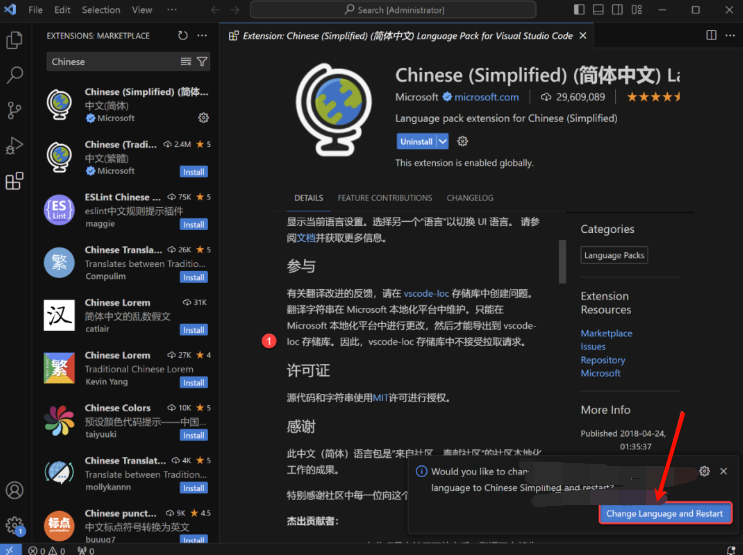Image resolution: width=743 pixels, height=555 pixels.
Task: Install Chinese (Traditional) language pack
Action: click(194, 172)
